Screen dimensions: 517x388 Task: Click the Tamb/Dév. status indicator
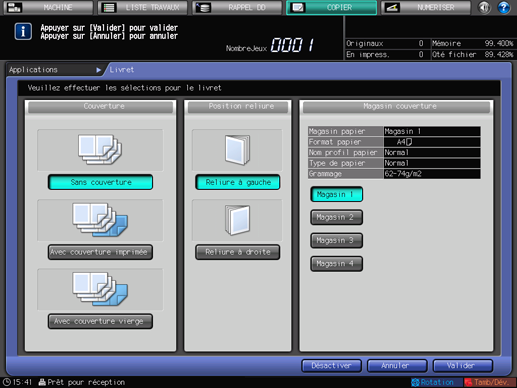[490, 382]
